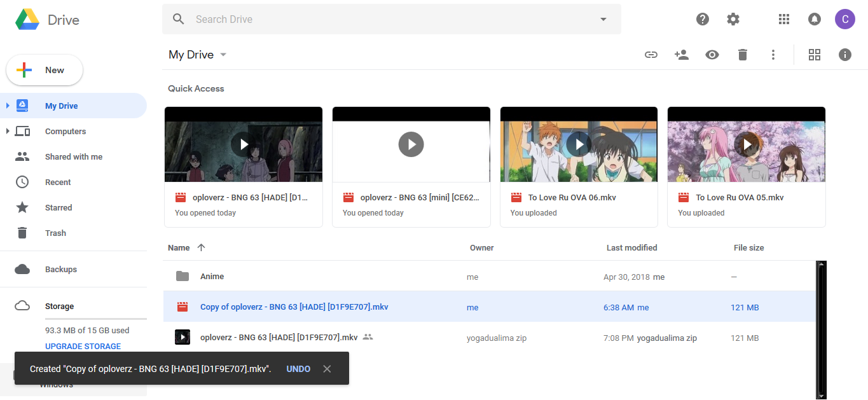Click the New button
The height and width of the screenshot is (400, 868).
45,70
